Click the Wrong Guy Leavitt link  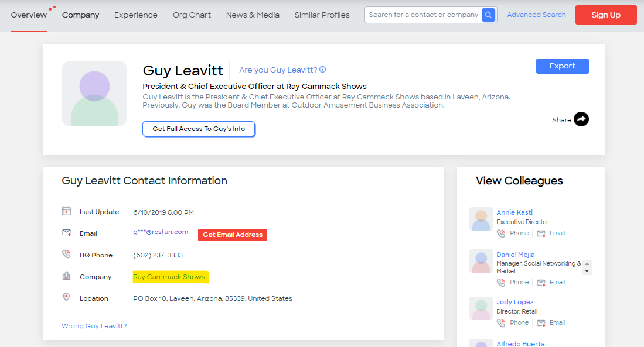[94, 326]
